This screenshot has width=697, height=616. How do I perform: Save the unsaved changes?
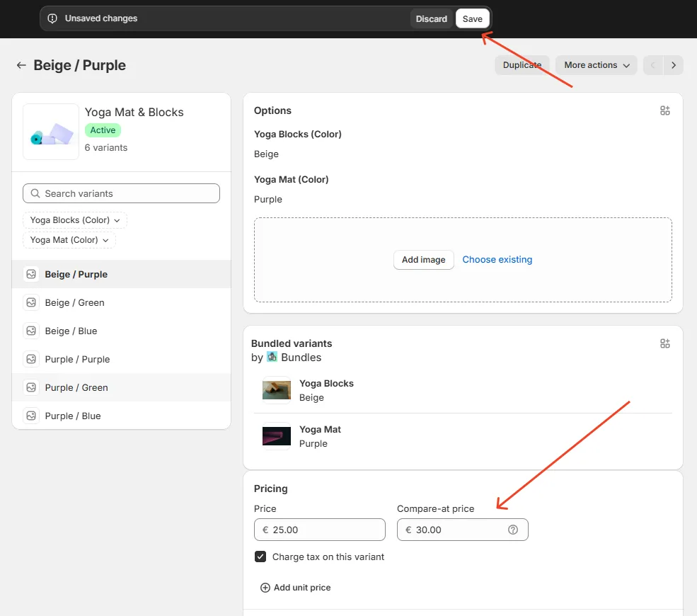click(x=472, y=18)
